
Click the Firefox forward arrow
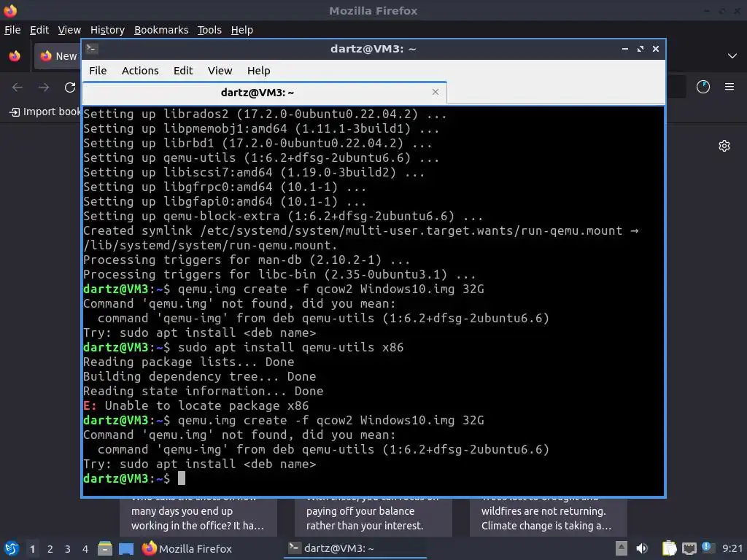43,87
